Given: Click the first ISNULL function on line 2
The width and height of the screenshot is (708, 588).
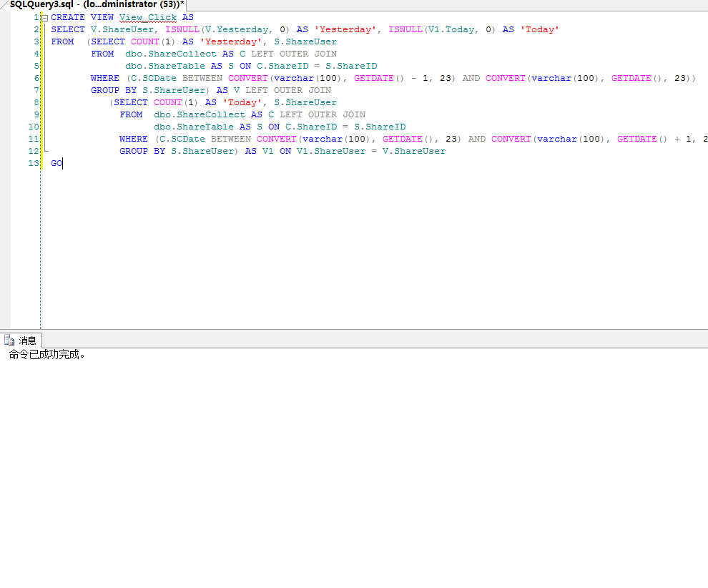Looking at the screenshot, I should pos(182,30).
